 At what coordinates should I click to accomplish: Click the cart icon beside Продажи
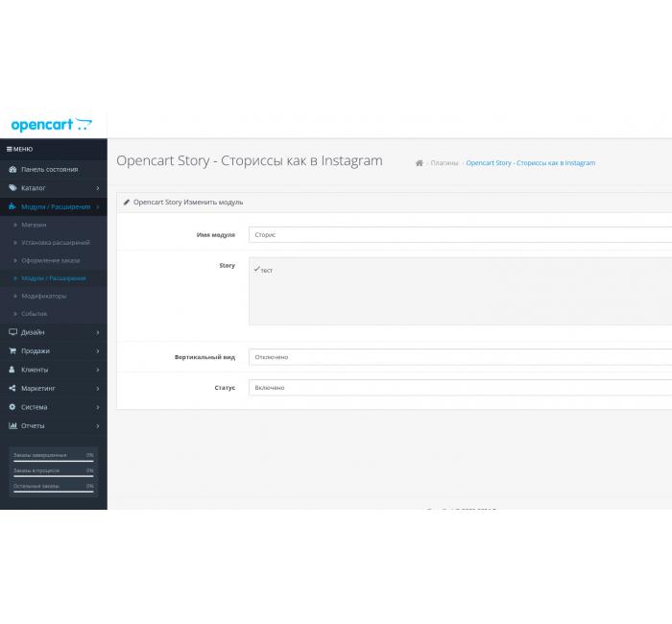coord(12,350)
